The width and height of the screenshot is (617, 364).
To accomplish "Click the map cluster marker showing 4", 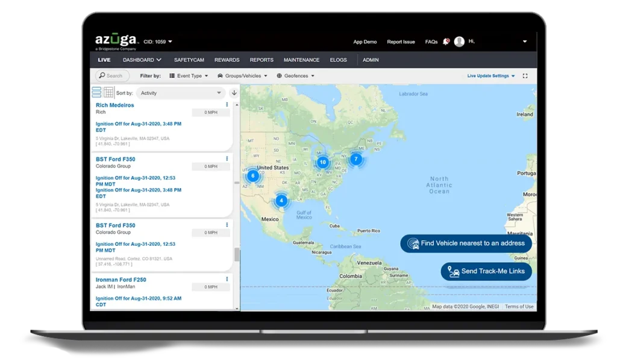I will point(281,200).
